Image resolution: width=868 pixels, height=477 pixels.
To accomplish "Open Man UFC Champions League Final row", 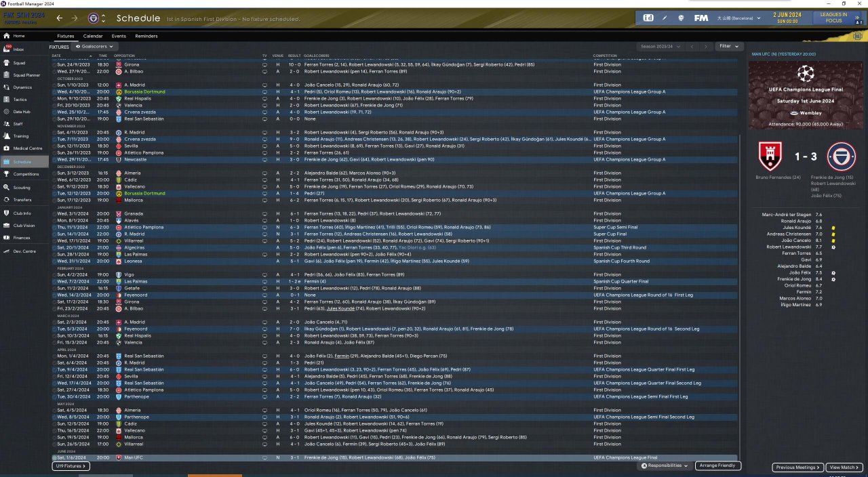I will coord(394,458).
